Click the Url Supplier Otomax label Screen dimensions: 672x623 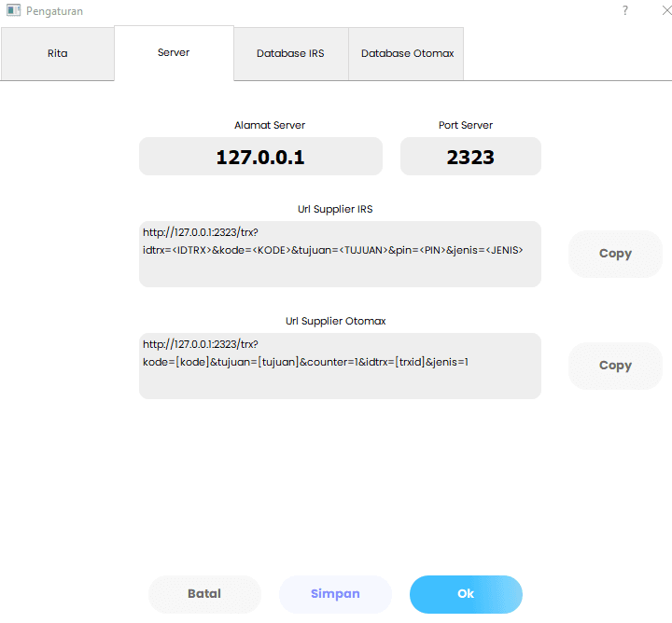tap(335, 321)
